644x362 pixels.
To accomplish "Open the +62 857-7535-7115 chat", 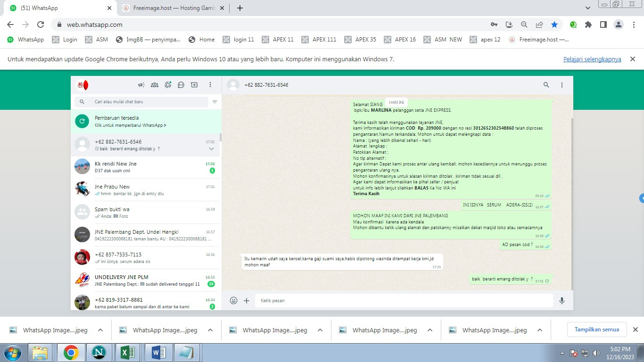I will click(146, 258).
